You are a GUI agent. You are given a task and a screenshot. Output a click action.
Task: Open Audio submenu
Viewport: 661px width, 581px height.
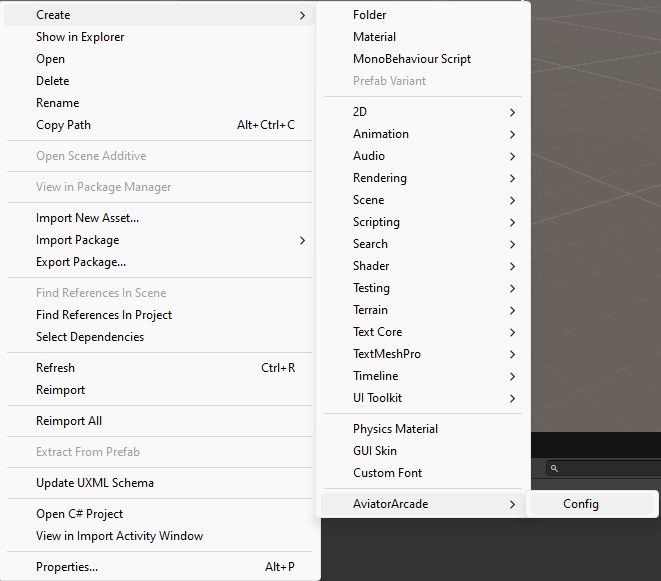423,156
